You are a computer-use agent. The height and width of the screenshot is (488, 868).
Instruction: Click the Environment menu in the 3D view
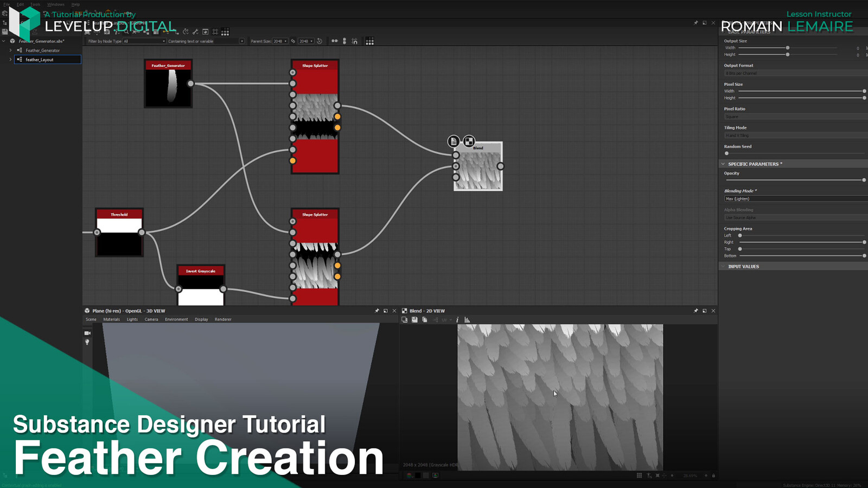click(x=176, y=319)
